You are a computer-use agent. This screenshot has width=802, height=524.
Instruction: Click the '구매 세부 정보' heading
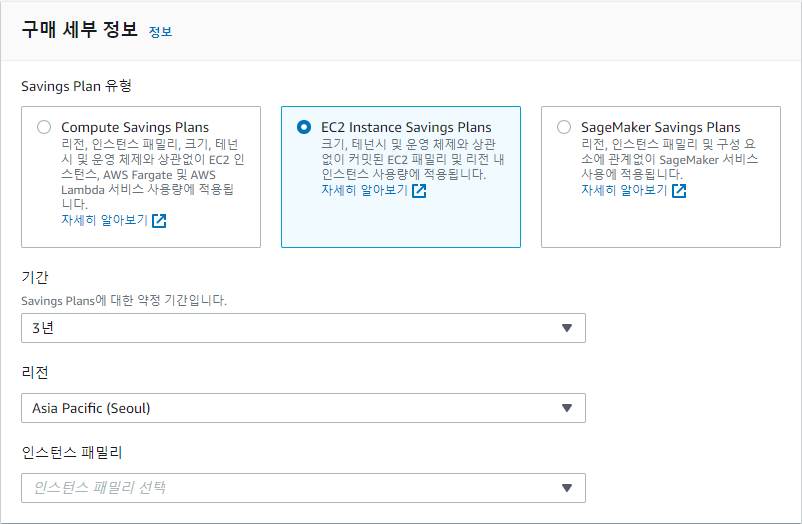pyautogui.click(x=80, y=29)
